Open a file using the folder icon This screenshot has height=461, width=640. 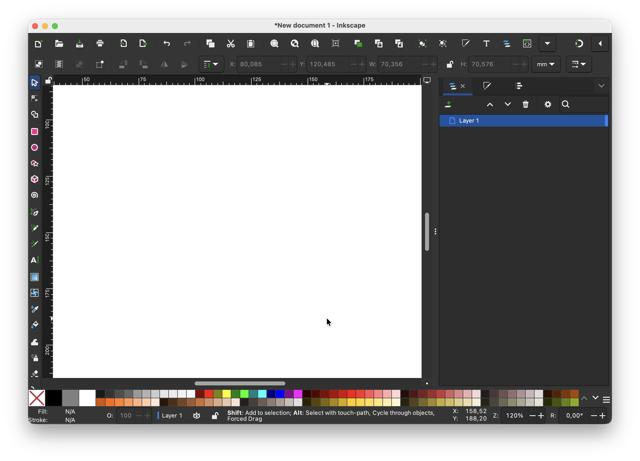pyautogui.click(x=59, y=44)
